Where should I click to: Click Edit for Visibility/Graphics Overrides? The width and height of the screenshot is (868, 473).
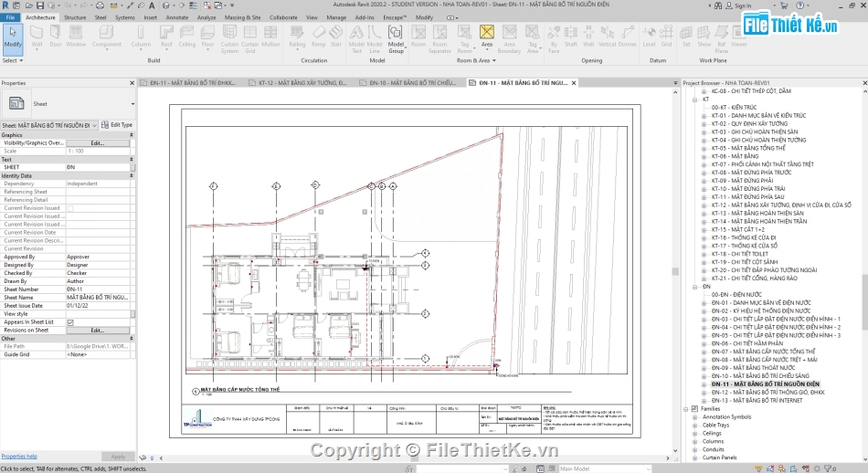(x=98, y=143)
